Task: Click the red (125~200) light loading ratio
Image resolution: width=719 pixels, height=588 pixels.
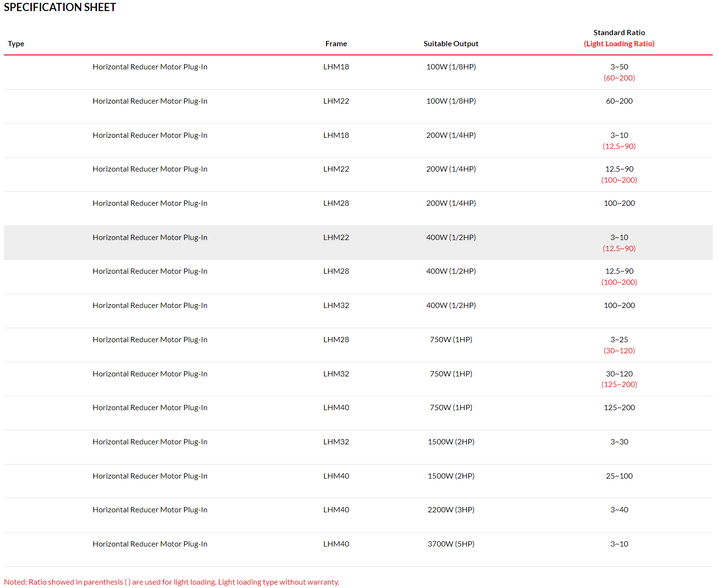Action: click(x=619, y=385)
